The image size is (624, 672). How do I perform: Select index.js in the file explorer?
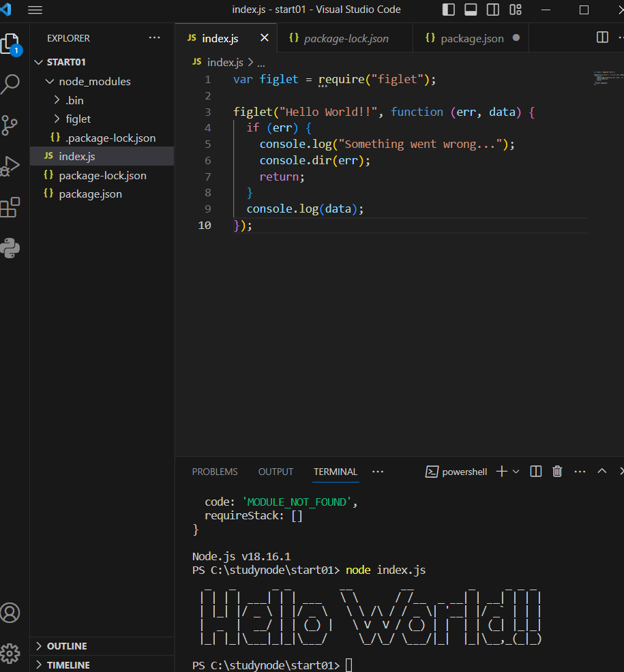point(102,157)
